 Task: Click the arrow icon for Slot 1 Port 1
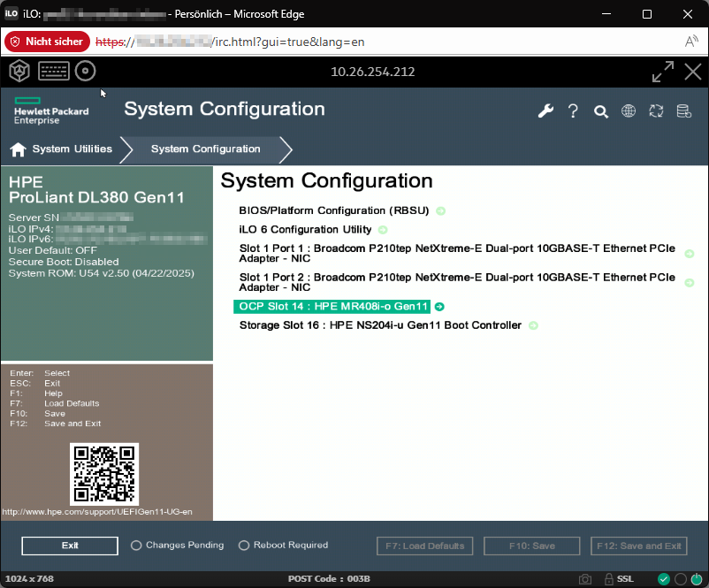pos(689,254)
